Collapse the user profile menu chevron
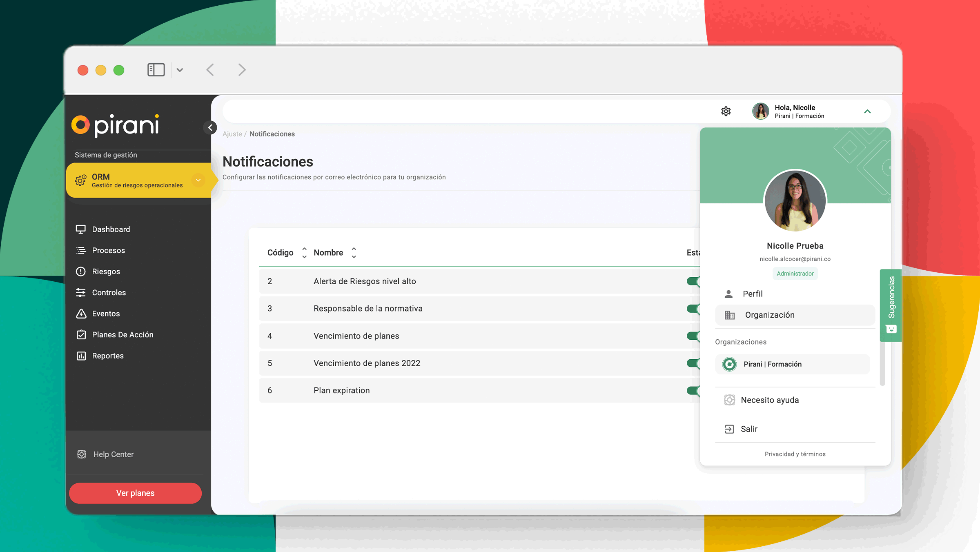 coord(868,111)
